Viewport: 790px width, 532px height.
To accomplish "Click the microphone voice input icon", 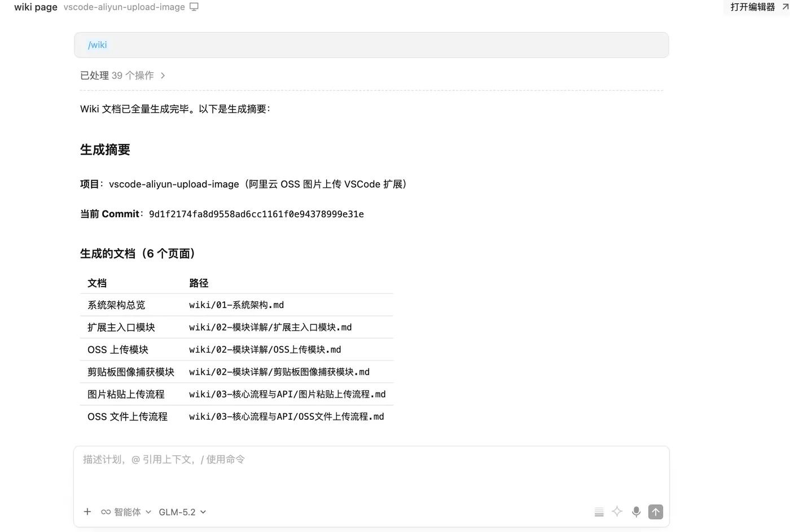I will click(x=636, y=512).
